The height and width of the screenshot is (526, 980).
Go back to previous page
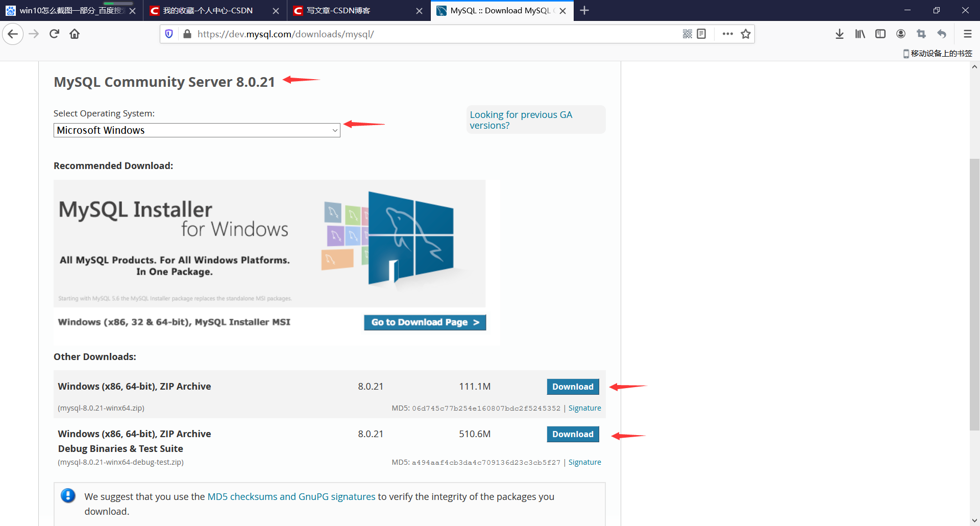(x=13, y=34)
